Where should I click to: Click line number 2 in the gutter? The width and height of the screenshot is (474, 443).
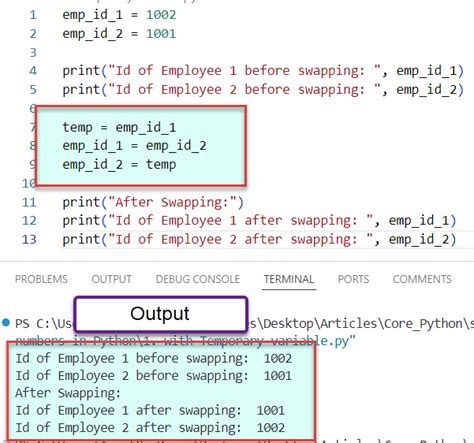pyautogui.click(x=33, y=34)
